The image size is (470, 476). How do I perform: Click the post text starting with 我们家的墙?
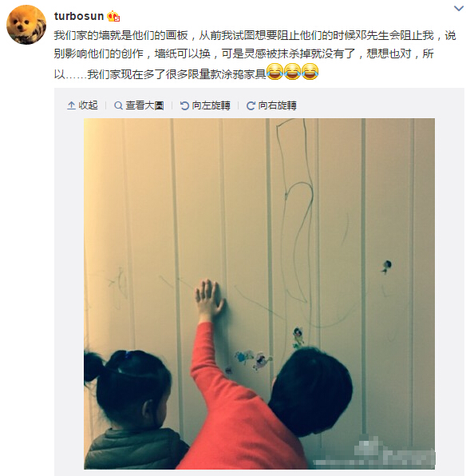coord(255,54)
